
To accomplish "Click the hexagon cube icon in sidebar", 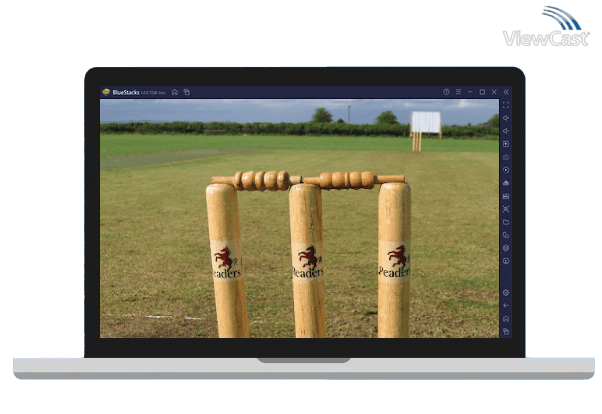I will (506, 248).
